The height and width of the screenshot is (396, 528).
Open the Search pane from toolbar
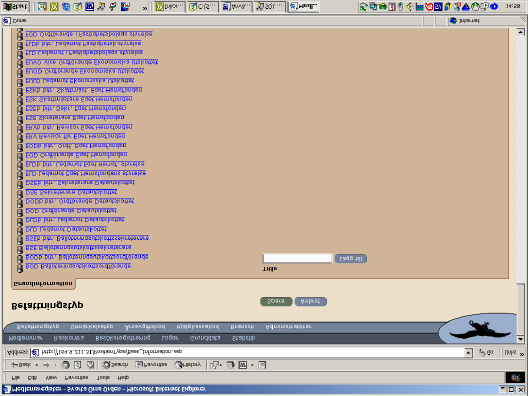pos(115,365)
